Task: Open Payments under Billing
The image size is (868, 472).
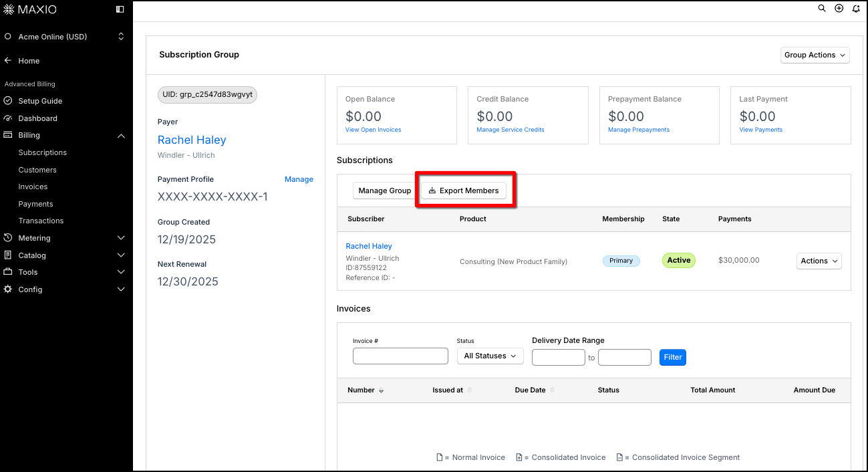Action: click(35, 204)
